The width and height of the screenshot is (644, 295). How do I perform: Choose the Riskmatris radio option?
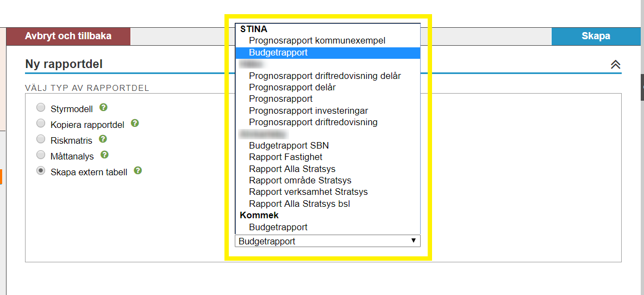tap(41, 139)
